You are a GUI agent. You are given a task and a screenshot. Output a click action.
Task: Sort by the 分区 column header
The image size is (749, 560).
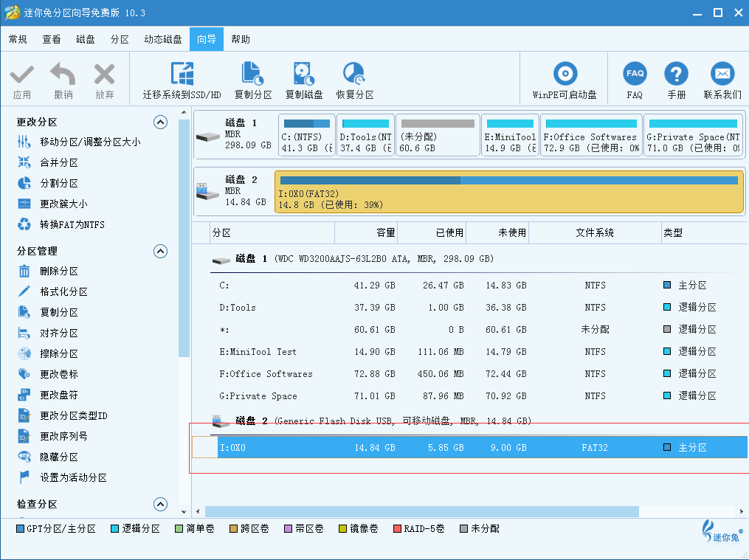(x=272, y=233)
